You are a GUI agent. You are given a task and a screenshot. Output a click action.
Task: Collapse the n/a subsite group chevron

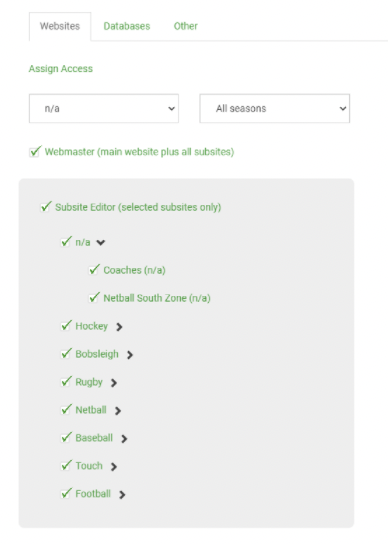click(101, 243)
